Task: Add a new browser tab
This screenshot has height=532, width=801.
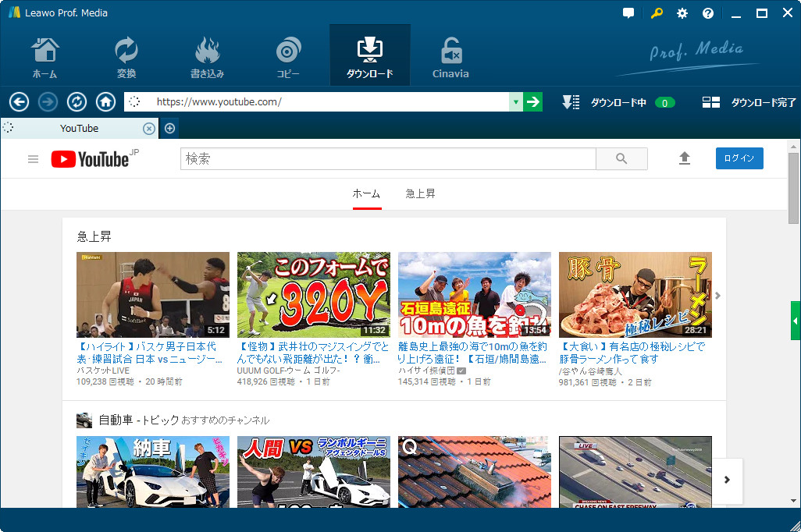Action: (x=169, y=129)
